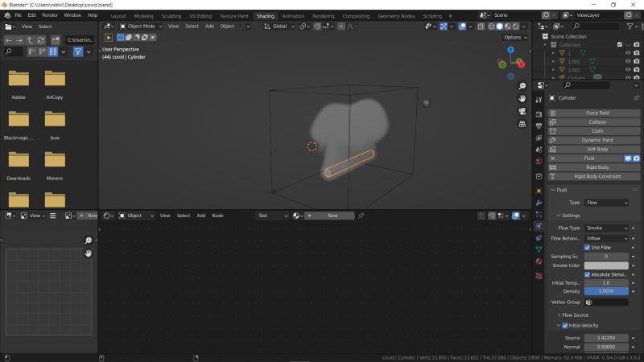Create new folder in file browser
The width and height of the screenshot is (644, 362).
click(x=56, y=40)
